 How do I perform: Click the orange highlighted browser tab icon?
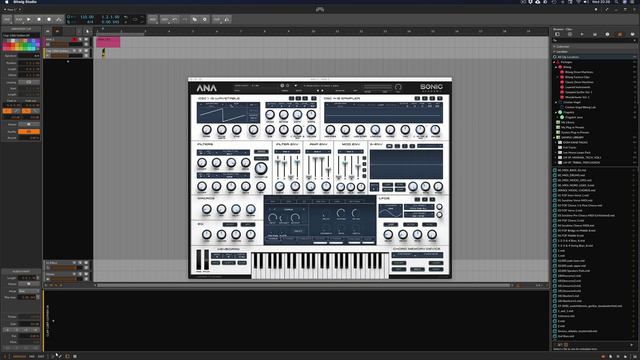tap(620, 34)
